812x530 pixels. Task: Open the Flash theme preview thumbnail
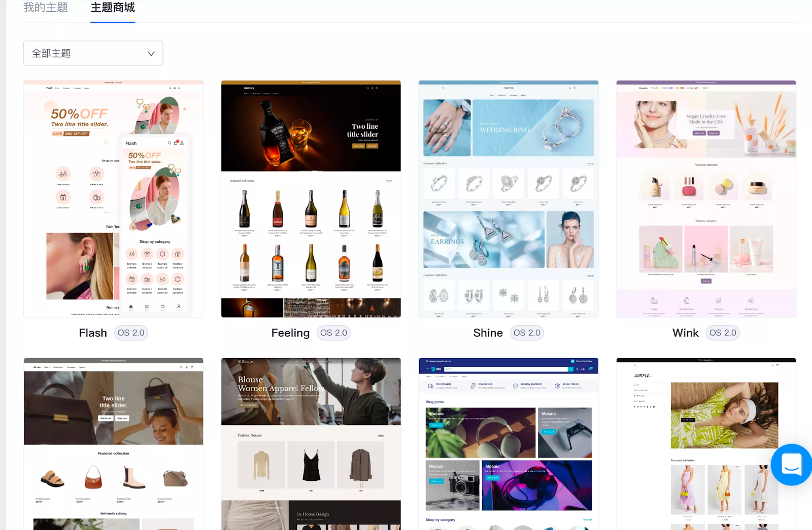click(x=113, y=199)
